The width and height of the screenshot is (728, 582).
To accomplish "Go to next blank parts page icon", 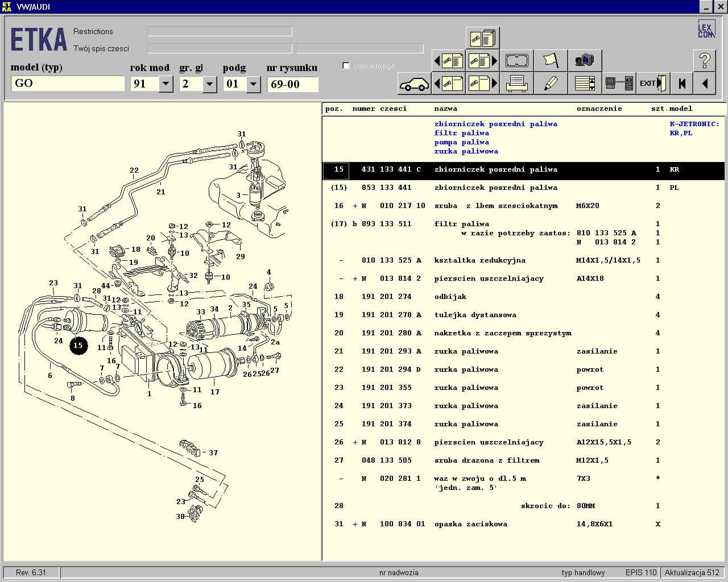I will pyautogui.click(x=482, y=84).
